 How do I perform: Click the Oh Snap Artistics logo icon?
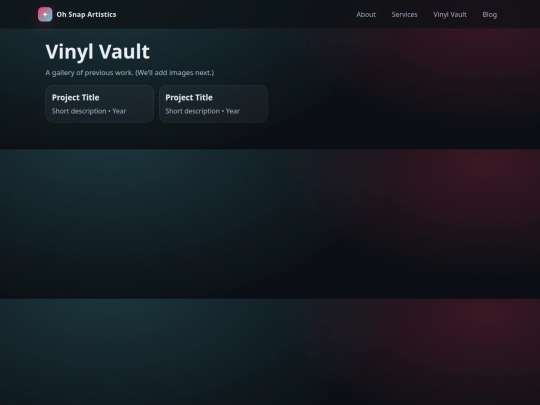(x=45, y=14)
